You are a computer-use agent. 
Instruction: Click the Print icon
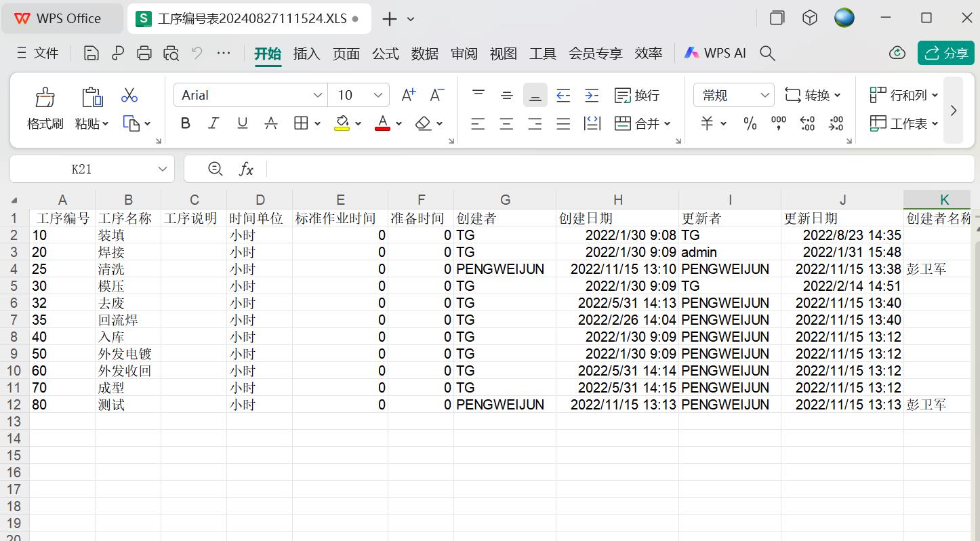(144, 53)
